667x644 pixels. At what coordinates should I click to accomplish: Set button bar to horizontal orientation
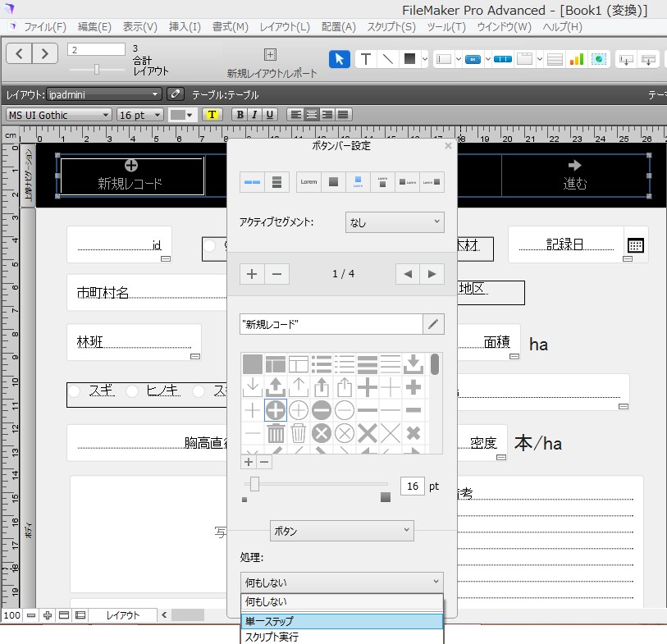(252, 182)
